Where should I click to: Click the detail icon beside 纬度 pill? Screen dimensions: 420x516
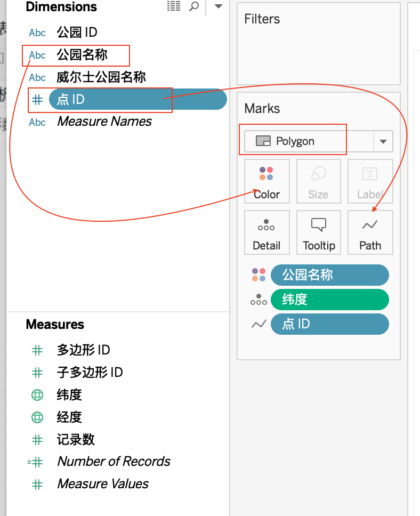pyautogui.click(x=259, y=300)
